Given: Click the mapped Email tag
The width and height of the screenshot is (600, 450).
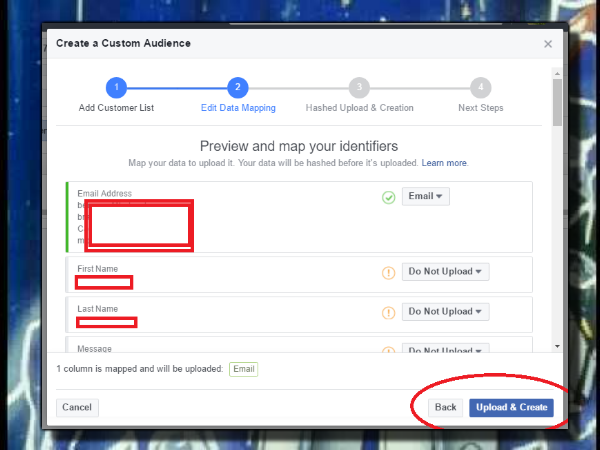Looking at the screenshot, I should point(243,369).
